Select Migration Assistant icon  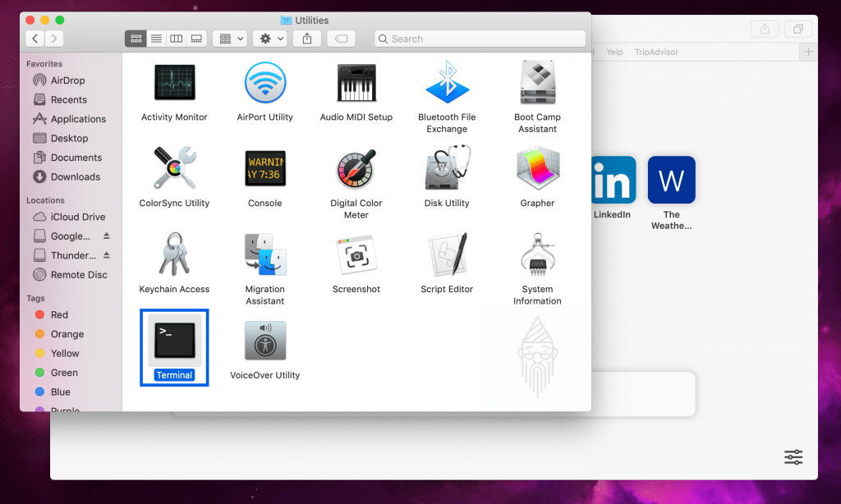click(265, 254)
